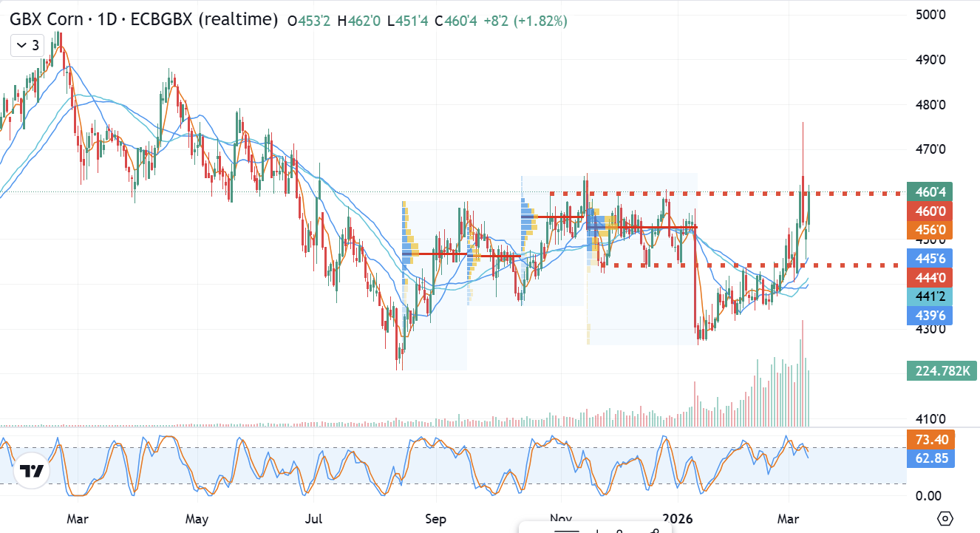Open the TradingView logo link
The image size is (980, 533).
coord(31,471)
